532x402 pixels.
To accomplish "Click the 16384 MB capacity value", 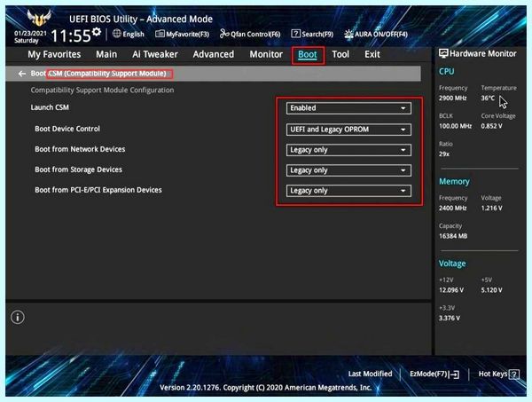I will click(453, 236).
